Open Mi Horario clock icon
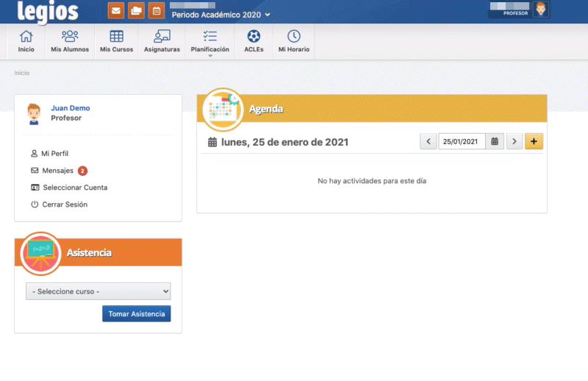This screenshot has height=381, width=588. [293, 41]
